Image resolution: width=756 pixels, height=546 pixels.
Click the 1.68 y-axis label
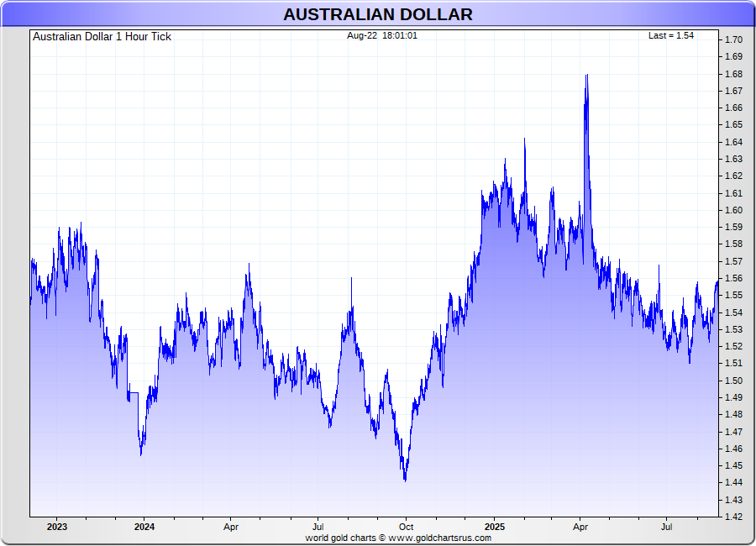click(733, 74)
